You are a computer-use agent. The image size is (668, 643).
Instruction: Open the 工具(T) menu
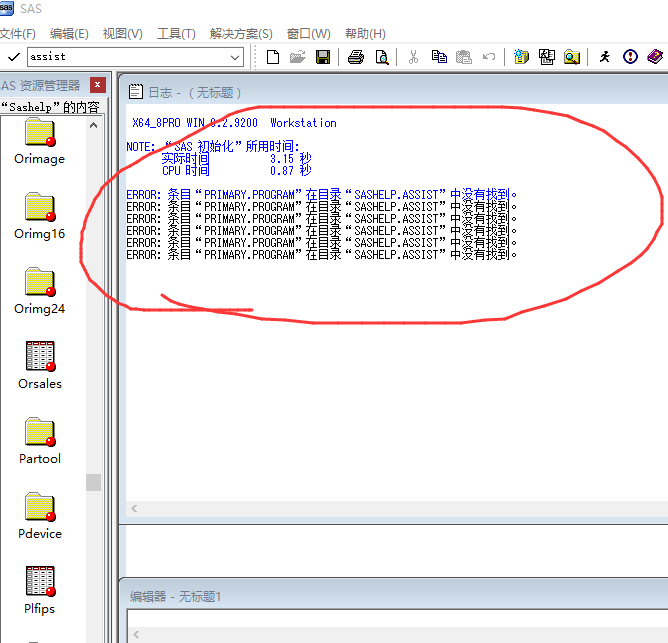pyautogui.click(x=176, y=34)
